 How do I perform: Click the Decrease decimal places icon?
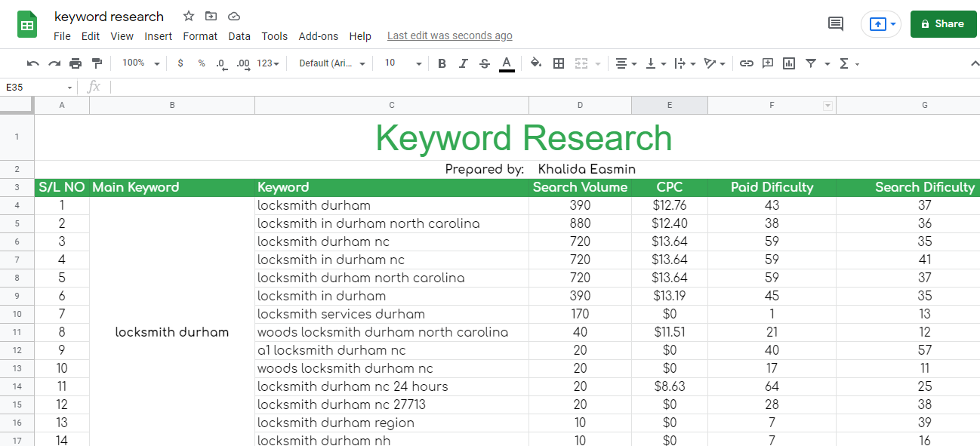220,63
